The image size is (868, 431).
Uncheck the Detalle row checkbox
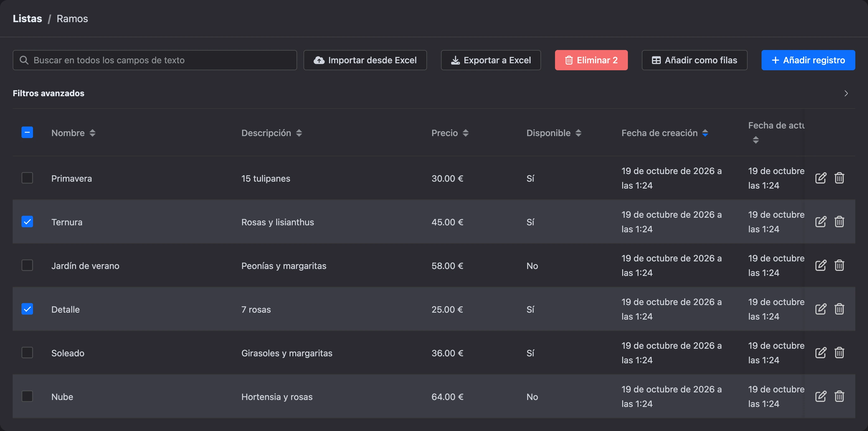[27, 309]
